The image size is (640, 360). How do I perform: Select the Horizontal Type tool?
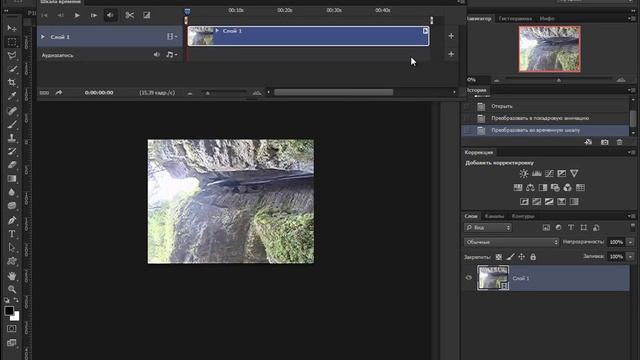12,234
